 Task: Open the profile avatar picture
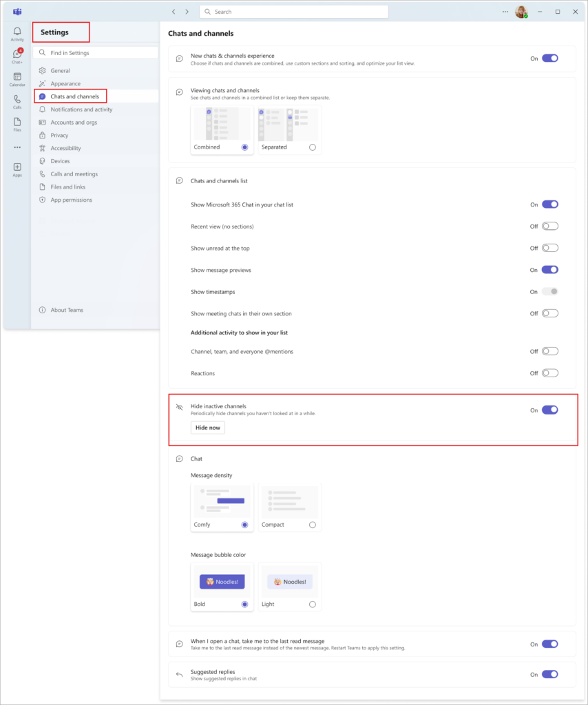[521, 12]
